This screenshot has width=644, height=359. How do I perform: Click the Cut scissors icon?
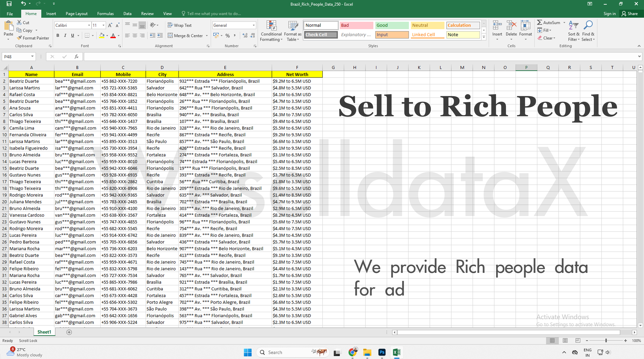[19, 23]
